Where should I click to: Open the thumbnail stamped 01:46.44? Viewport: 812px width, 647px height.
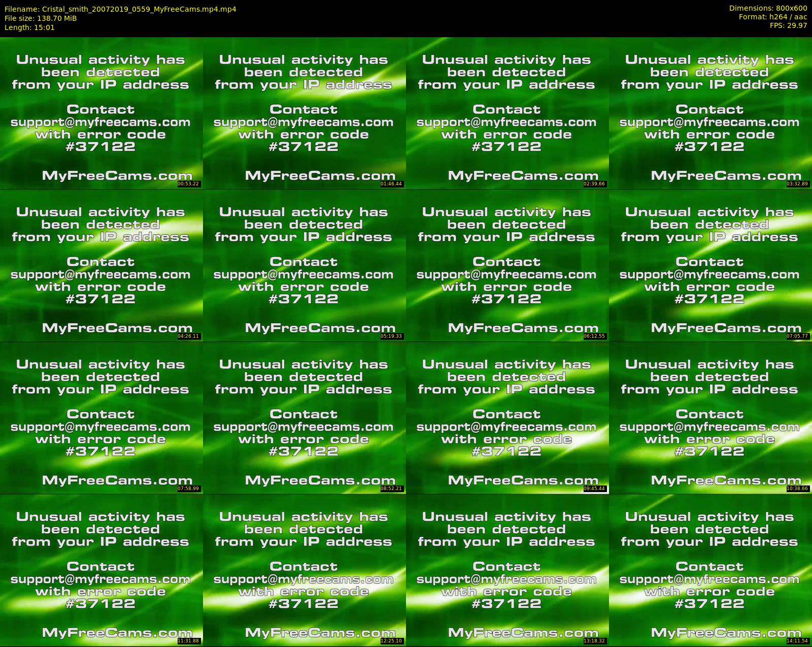pyautogui.click(x=304, y=113)
